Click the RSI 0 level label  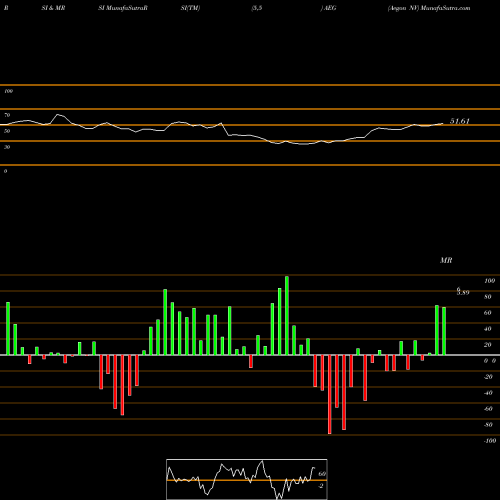point(5,171)
